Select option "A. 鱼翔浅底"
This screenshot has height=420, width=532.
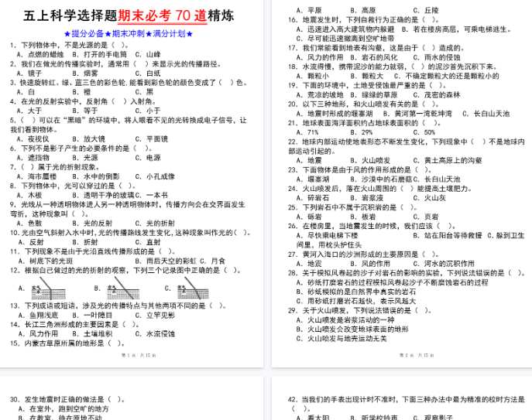(39, 316)
